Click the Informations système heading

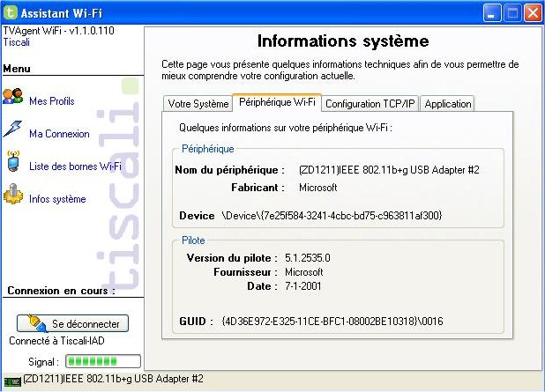coord(343,41)
